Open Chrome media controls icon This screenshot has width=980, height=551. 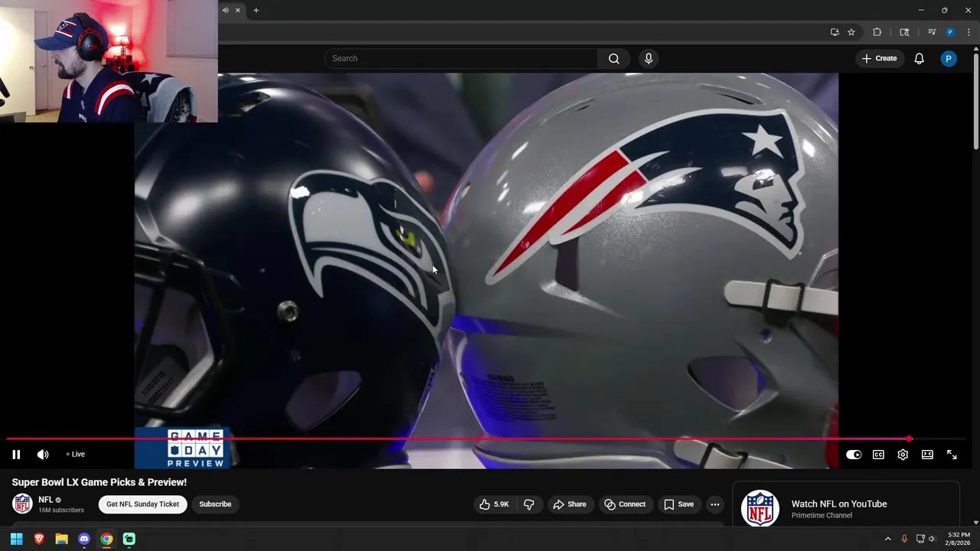[x=932, y=32]
